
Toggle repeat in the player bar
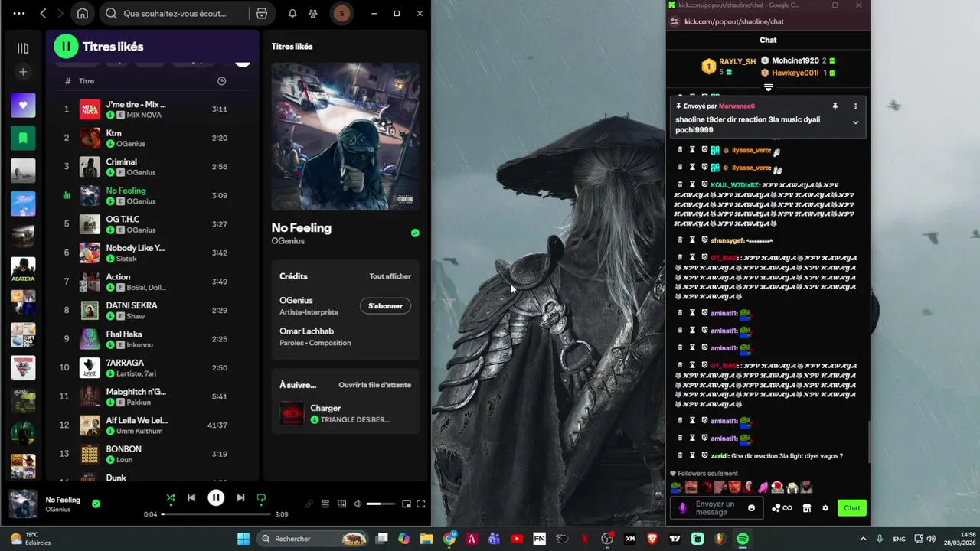261,498
